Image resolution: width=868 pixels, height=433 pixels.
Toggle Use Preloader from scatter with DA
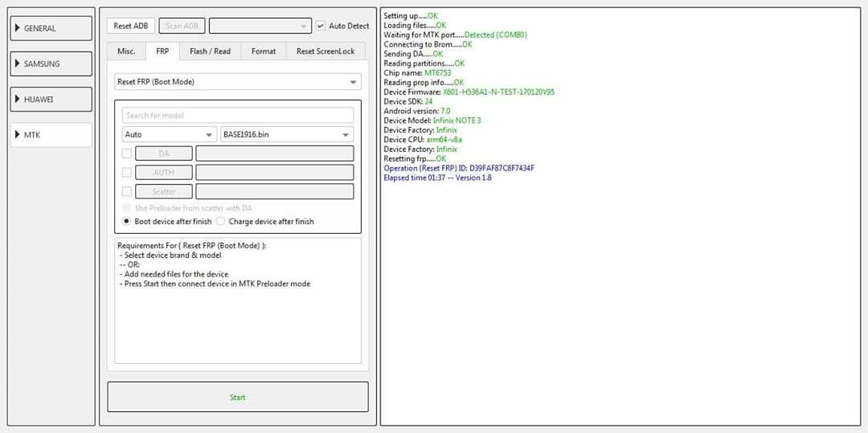127,208
